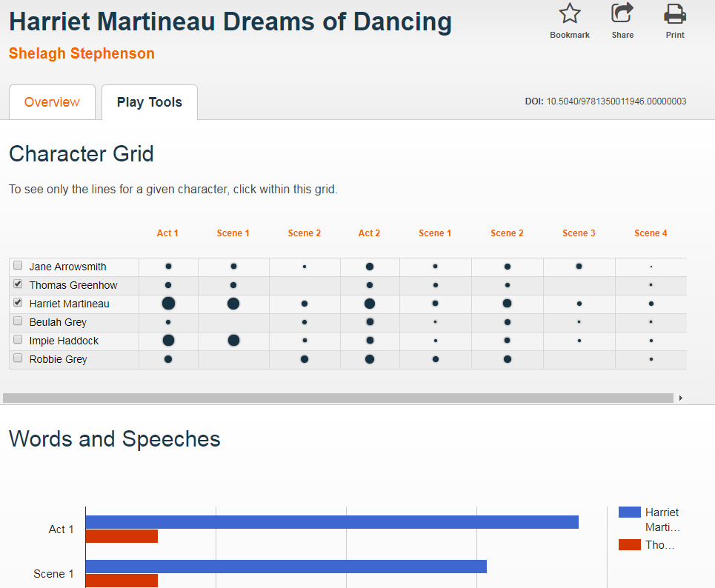Screen dimensions: 715x588
Task: Click the blue Act 1 chart bar
Action: 332,522
